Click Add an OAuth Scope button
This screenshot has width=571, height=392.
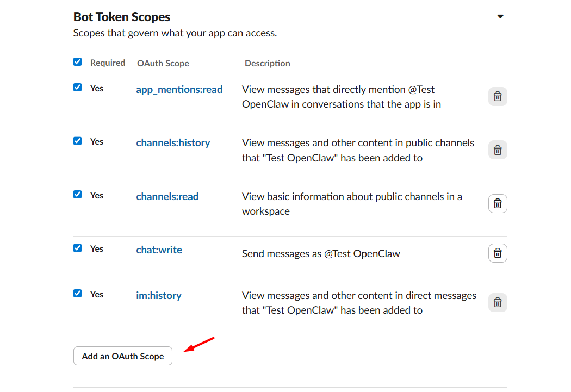[123, 356]
